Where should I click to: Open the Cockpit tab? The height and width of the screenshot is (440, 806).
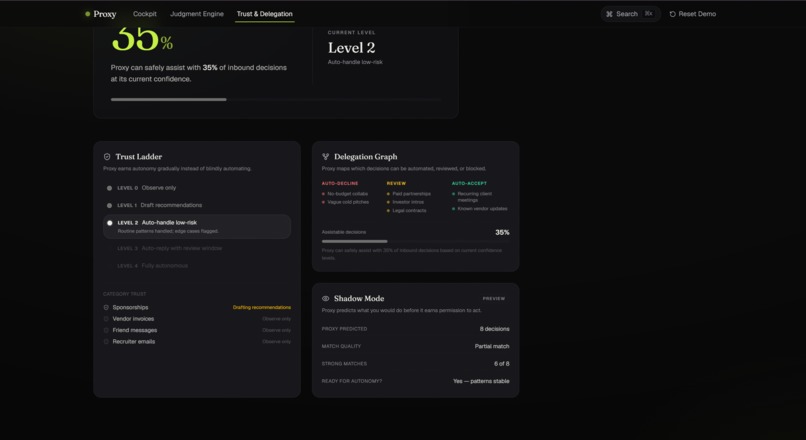[x=144, y=14]
